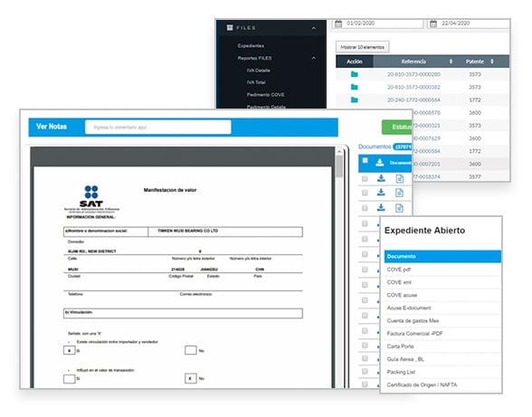Image resolution: width=532 pixels, height=417 pixels.
Task: Select Factura Comercial -PDF entry
Action: click(442, 334)
